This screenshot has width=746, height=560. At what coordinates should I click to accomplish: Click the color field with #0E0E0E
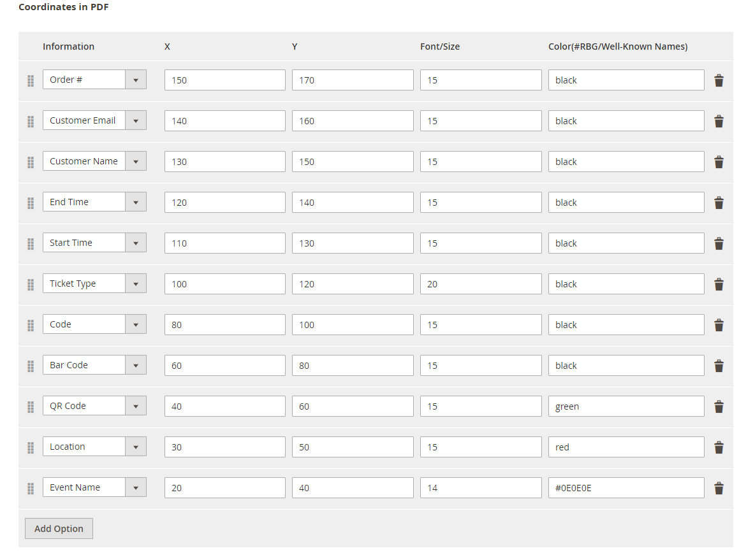626,488
